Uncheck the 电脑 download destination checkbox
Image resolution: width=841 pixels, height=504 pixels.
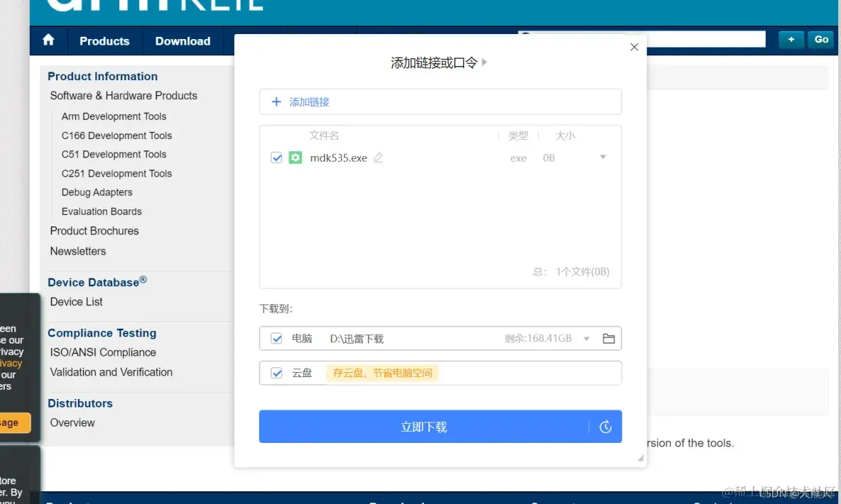tap(276, 339)
